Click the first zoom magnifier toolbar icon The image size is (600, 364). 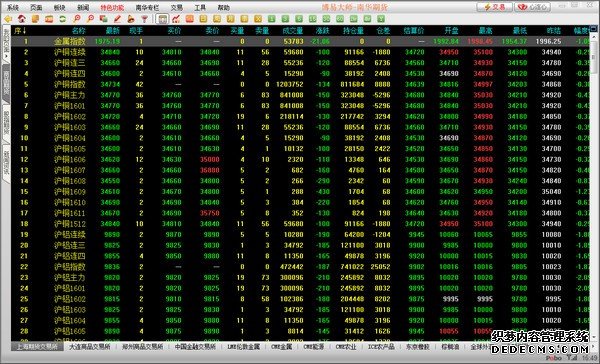pos(77,19)
